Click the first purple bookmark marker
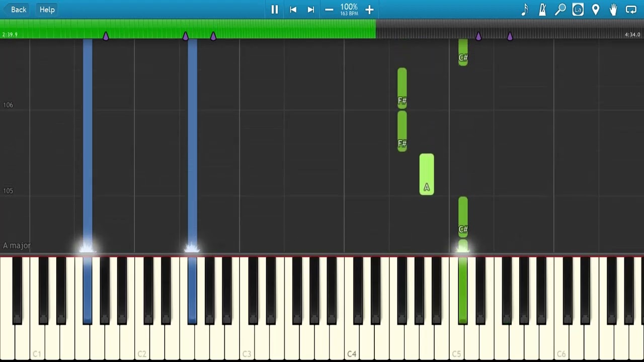644x362 pixels. 106,36
